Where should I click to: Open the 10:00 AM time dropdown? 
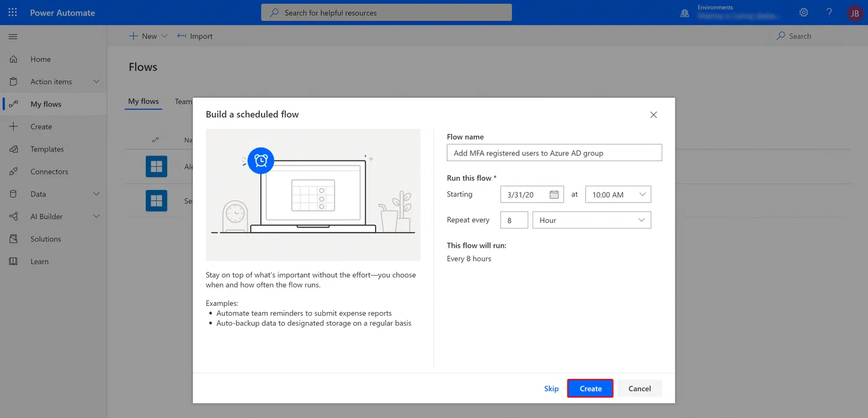(618, 194)
